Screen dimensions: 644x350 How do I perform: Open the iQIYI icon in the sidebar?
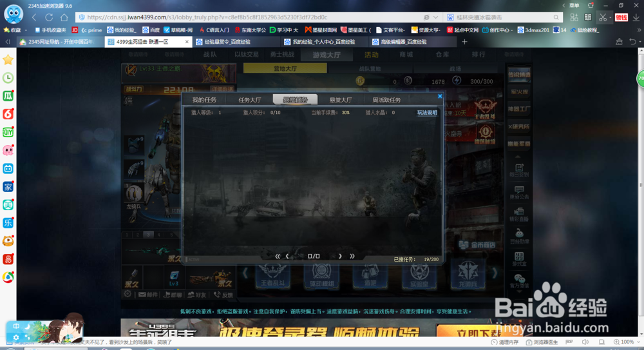coord(8,132)
